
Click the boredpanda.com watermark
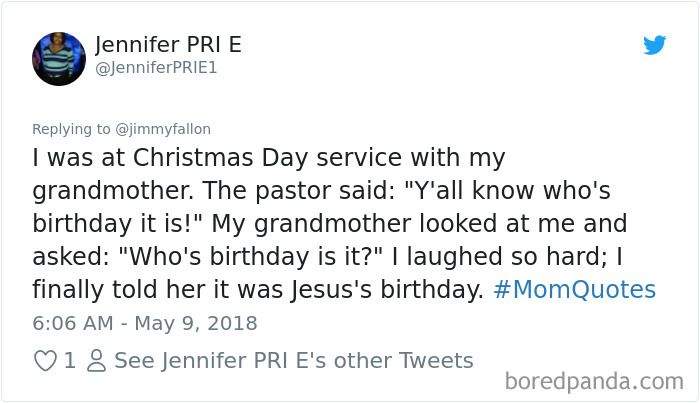click(592, 381)
